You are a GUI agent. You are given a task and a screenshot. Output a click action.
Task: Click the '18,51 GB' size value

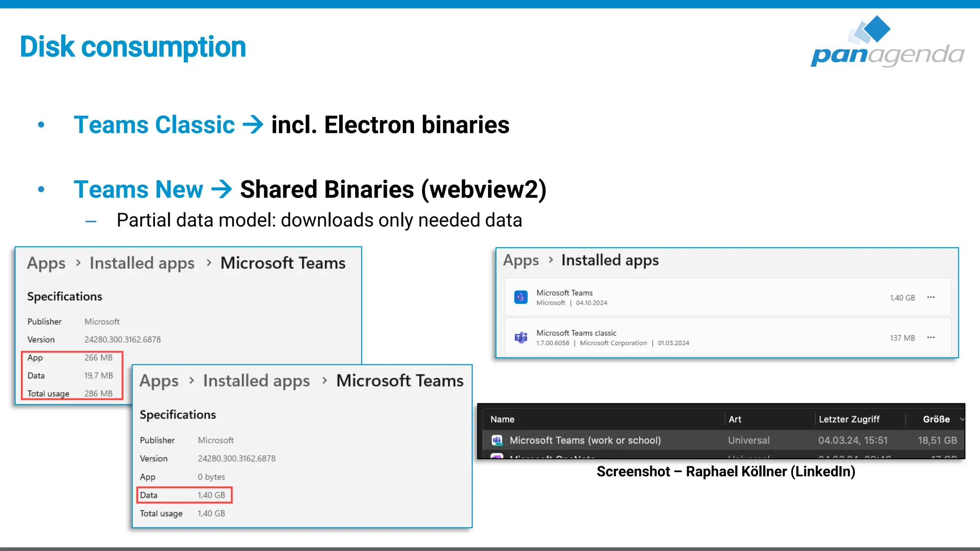pyautogui.click(x=937, y=441)
